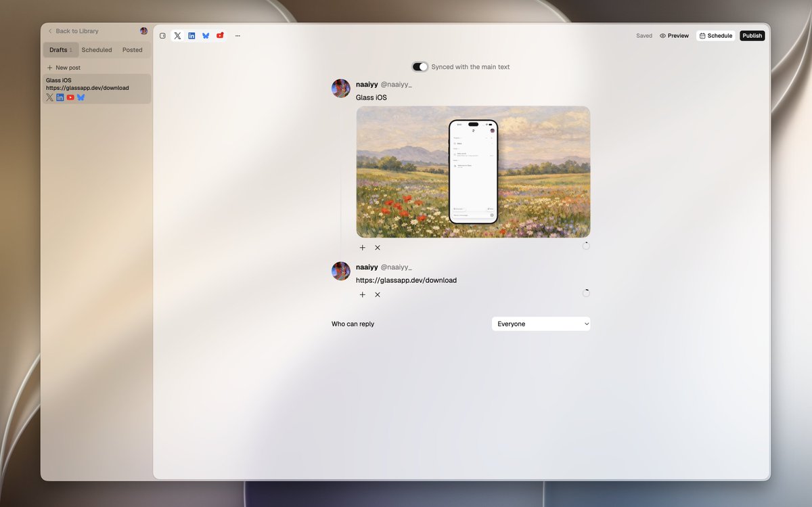Click the Publish button
The image size is (812, 507).
(x=752, y=36)
